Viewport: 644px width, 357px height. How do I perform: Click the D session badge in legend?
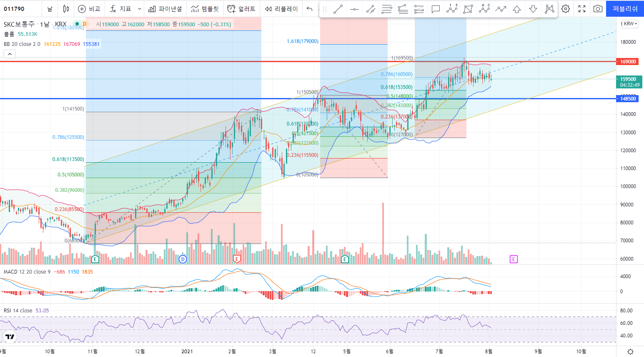pos(85,24)
